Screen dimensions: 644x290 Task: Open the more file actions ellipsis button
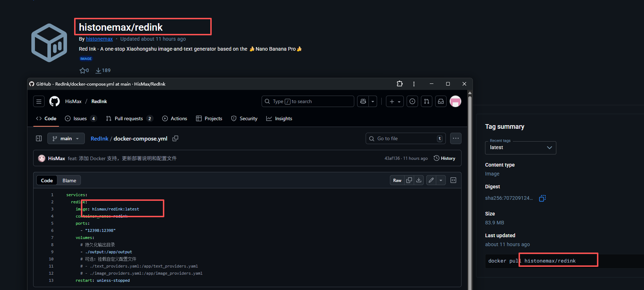[456, 138]
